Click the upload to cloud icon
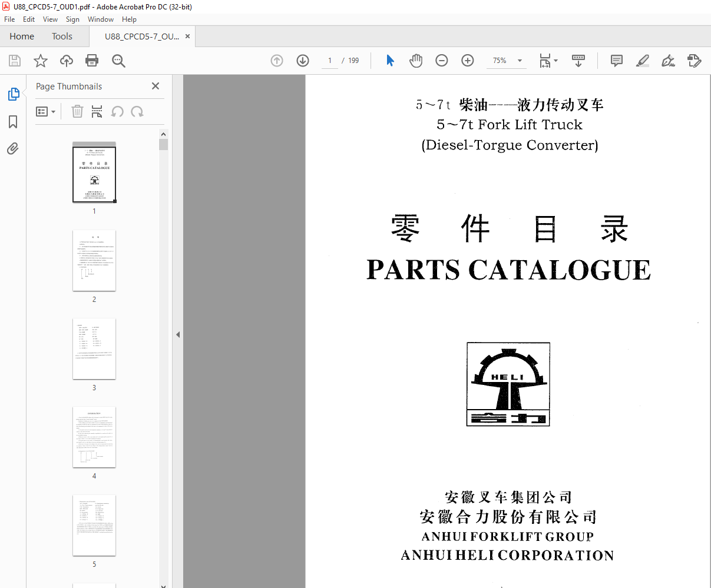 [67, 61]
